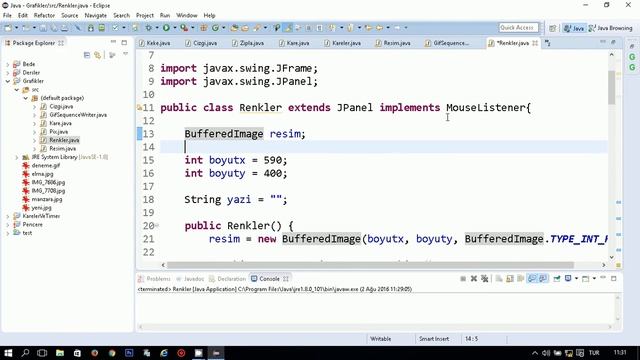Expand the Bede project node
640x360 pixels.
8,64
